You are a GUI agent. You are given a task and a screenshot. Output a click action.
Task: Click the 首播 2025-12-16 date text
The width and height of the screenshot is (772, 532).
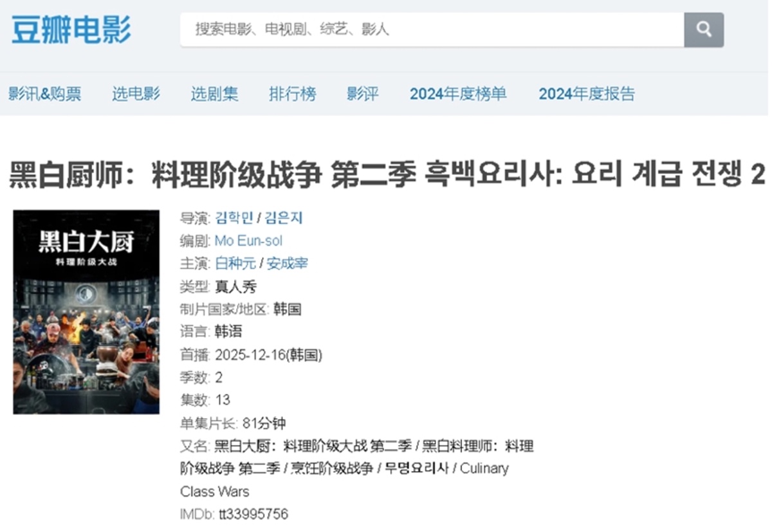(x=251, y=355)
